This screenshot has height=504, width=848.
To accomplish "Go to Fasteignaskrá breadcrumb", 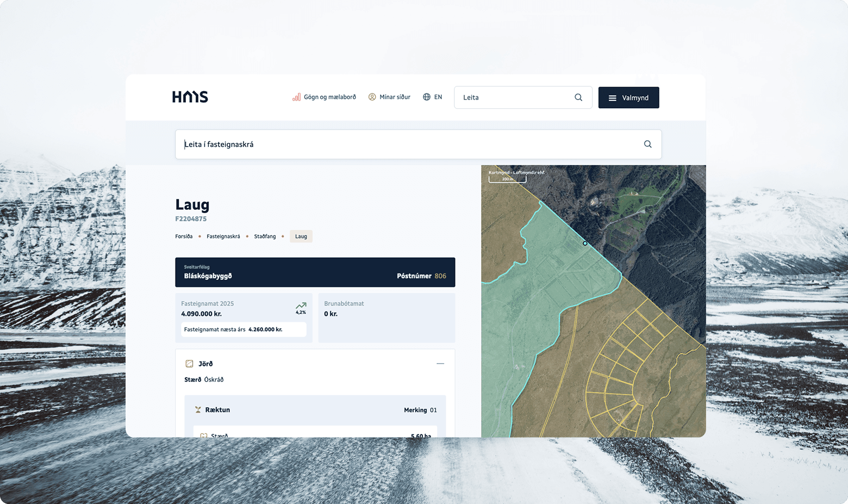I will [223, 237].
